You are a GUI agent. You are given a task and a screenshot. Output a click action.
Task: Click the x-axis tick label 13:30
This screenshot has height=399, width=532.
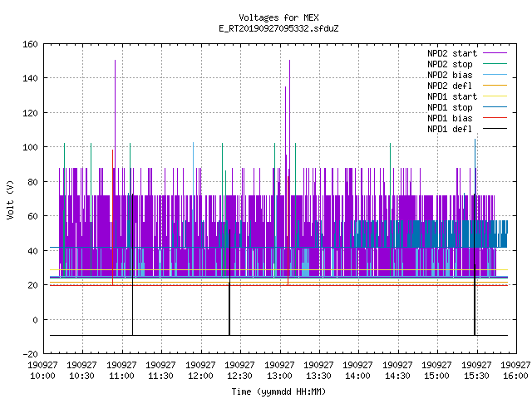pyautogui.click(x=318, y=376)
